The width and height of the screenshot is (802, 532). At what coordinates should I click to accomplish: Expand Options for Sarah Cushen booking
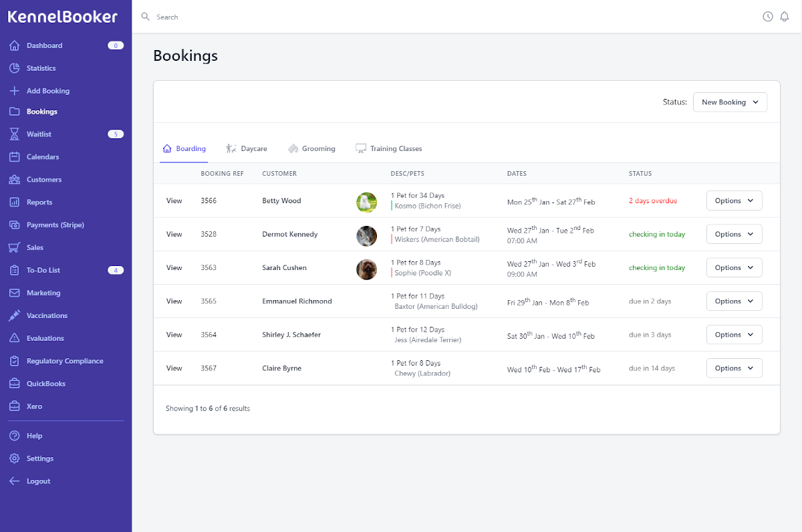(x=734, y=267)
